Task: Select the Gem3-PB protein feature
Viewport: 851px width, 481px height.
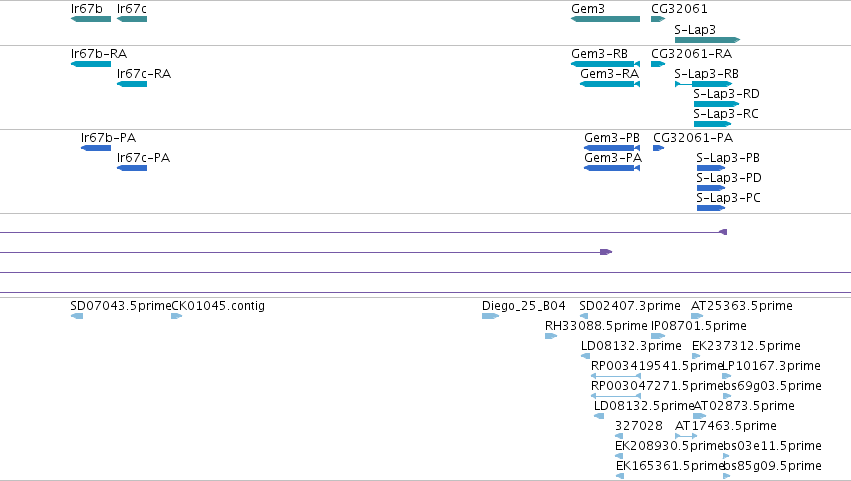Action: coord(612,148)
